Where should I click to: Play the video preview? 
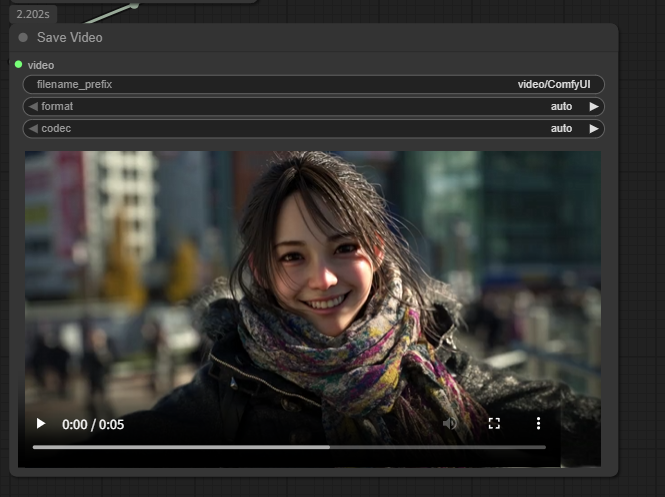tap(41, 424)
